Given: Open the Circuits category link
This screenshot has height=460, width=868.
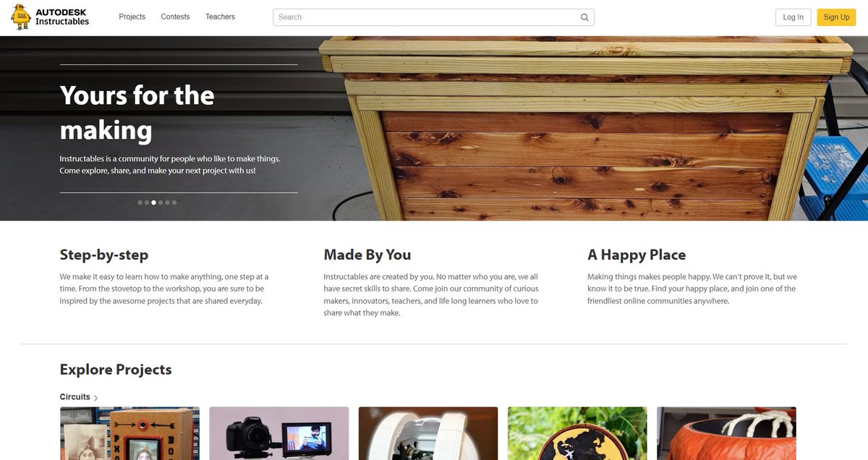Looking at the screenshot, I should (75, 396).
